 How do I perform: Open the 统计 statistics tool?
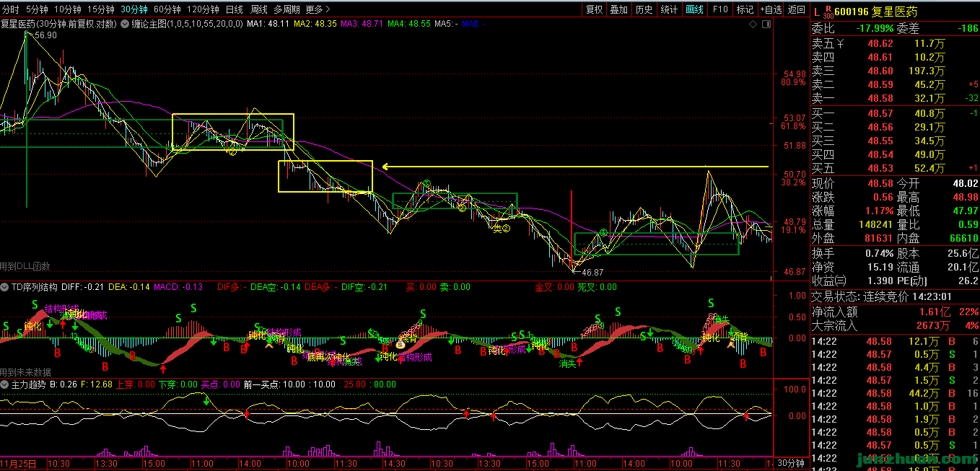(669, 9)
